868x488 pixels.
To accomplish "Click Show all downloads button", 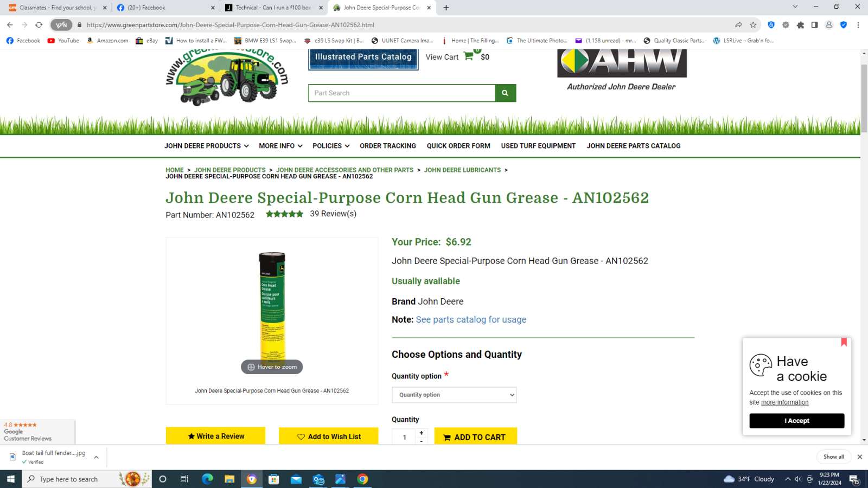I will coord(834,457).
